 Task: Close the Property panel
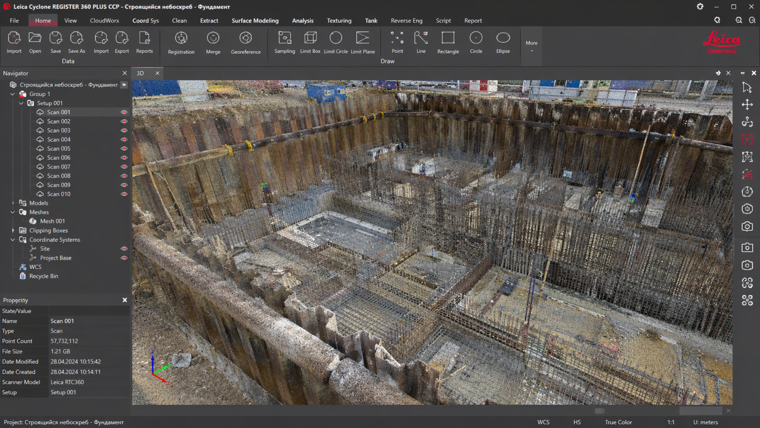coord(125,300)
